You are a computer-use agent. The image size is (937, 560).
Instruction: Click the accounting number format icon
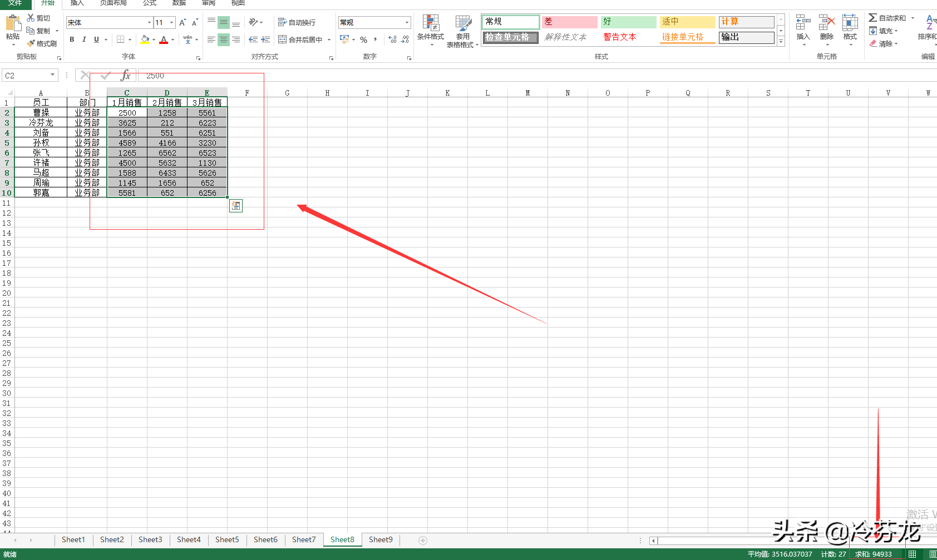point(344,39)
